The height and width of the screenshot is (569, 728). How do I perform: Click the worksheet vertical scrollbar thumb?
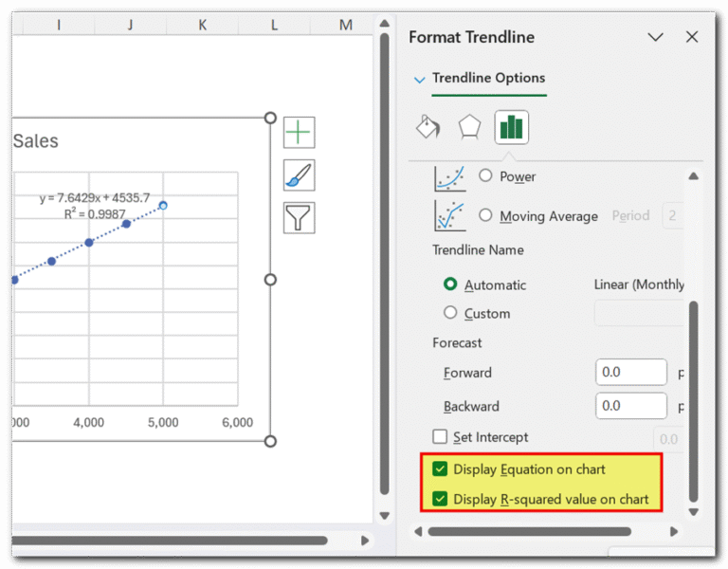pos(384,264)
